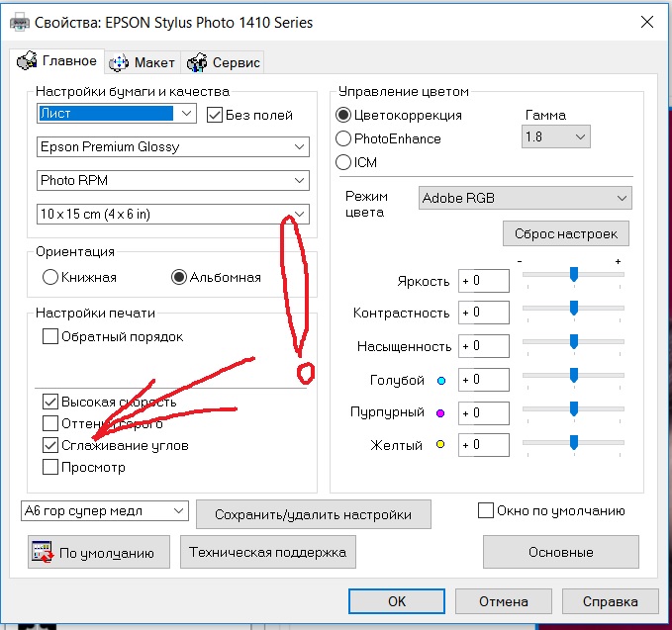
Task: Click the Насыщенность slider handle
Action: click(574, 342)
